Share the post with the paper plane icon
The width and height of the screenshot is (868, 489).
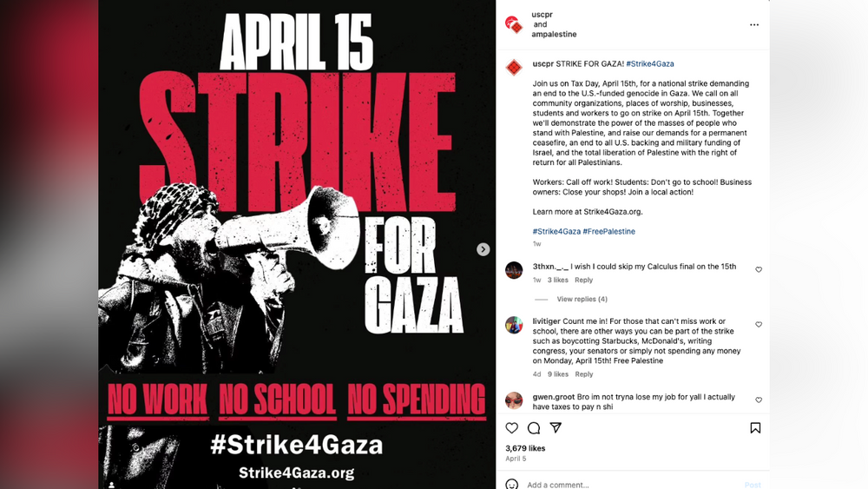(556, 428)
